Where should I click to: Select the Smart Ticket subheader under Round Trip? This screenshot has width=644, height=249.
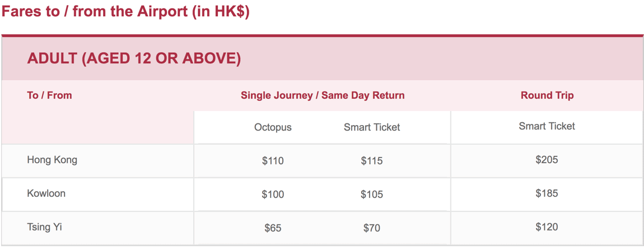click(547, 126)
